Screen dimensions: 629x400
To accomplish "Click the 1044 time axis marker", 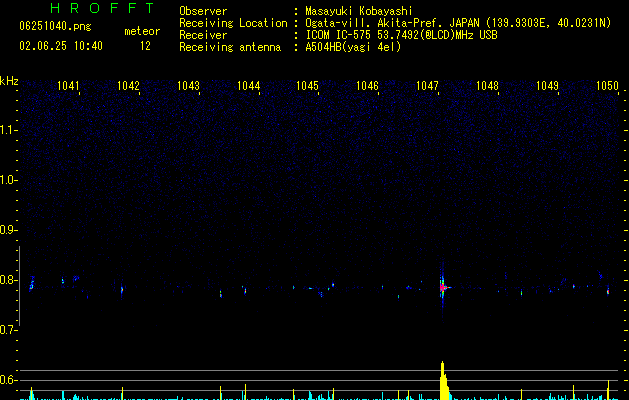I will [248, 86].
